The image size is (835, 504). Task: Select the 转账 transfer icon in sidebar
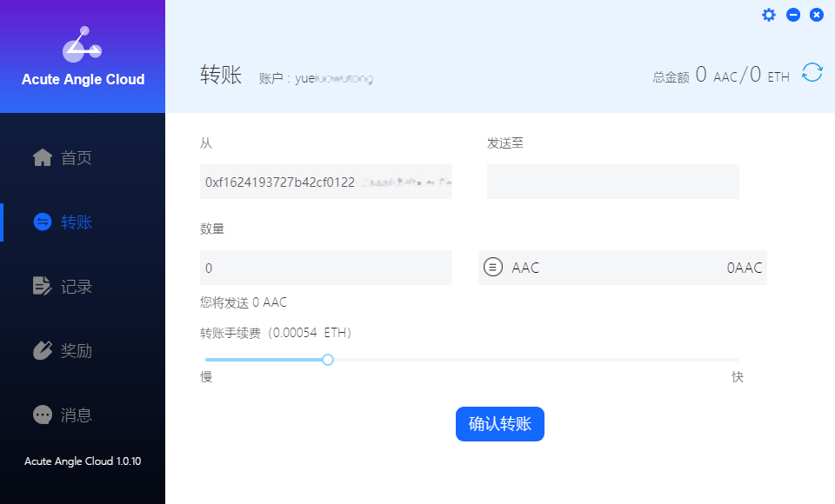click(42, 222)
